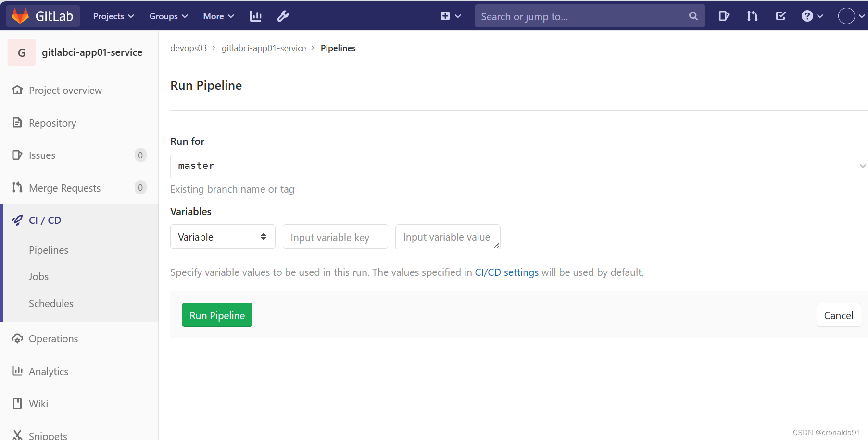Click the Merge Requests count badge 0
Viewport: 868px width, 440px height.
pos(140,187)
